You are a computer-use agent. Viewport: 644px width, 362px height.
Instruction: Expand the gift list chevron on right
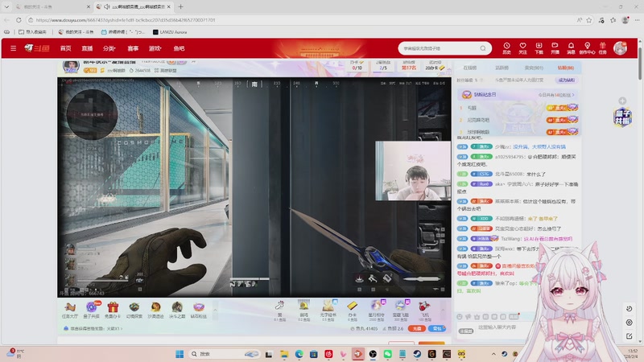click(444, 311)
